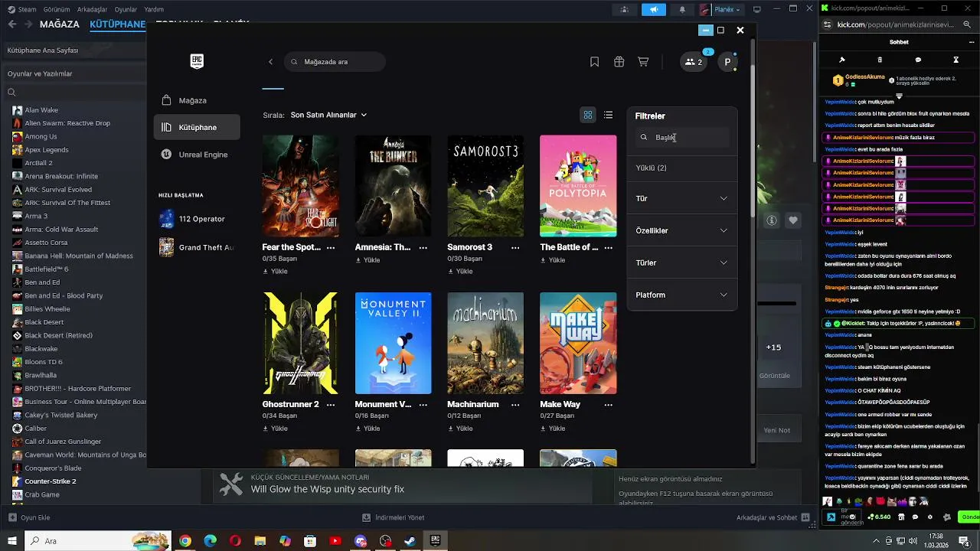The width and height of the screenshot is (980, 551).
Task: Open the Epic gift redemption icon
Action: [619, 62]
